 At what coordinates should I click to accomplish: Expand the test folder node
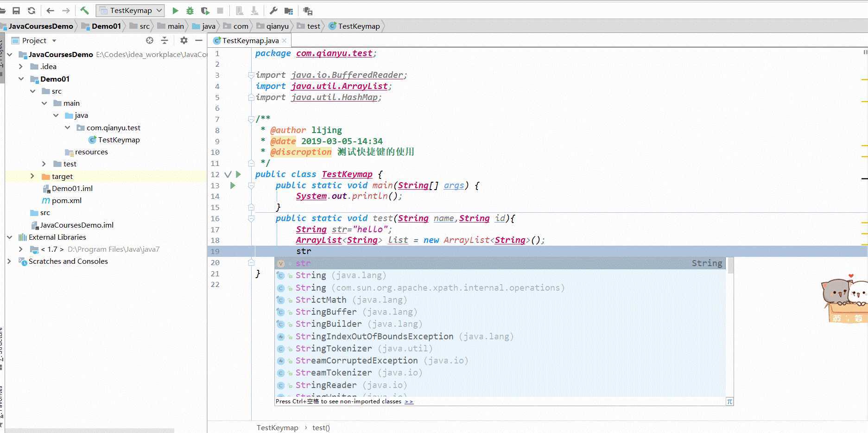click(44, 164)
